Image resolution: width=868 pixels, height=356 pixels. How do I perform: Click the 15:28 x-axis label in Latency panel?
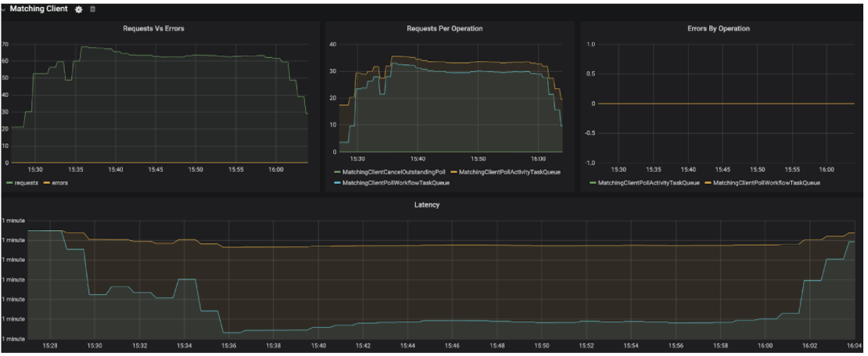(50, 346)
